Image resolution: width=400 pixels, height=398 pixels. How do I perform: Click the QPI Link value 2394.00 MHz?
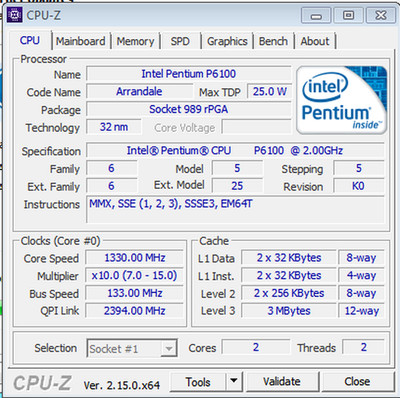tap(135, 311)
